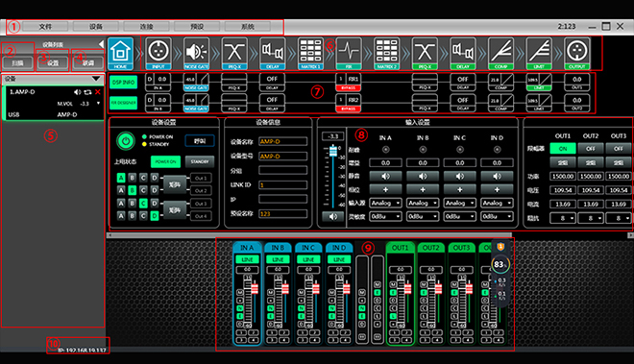Open the OUTPUT module icon
Viewport: 634px width, 364px height.
(577, 54)
